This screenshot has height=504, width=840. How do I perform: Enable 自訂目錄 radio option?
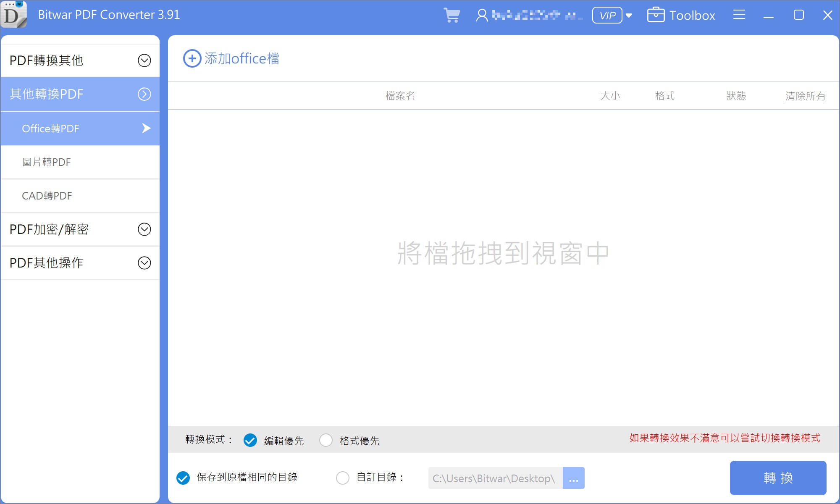point(343,477)
